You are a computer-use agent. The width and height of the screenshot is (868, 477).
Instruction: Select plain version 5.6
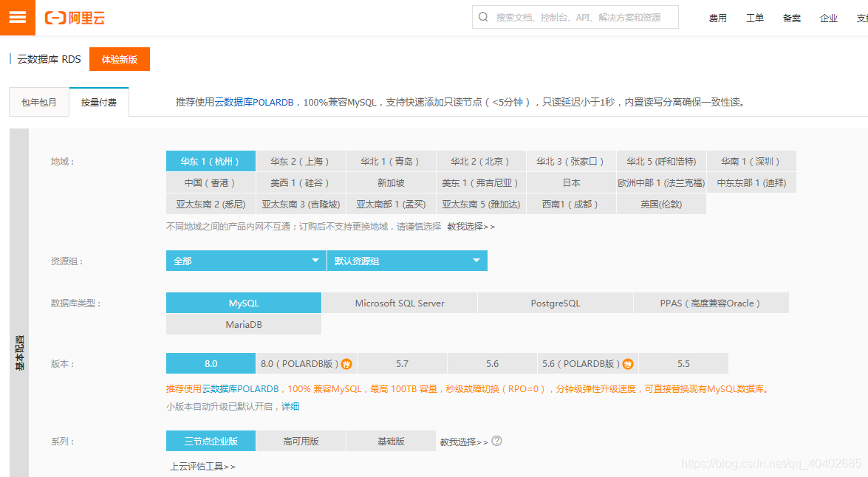click(x=492, y=363)
